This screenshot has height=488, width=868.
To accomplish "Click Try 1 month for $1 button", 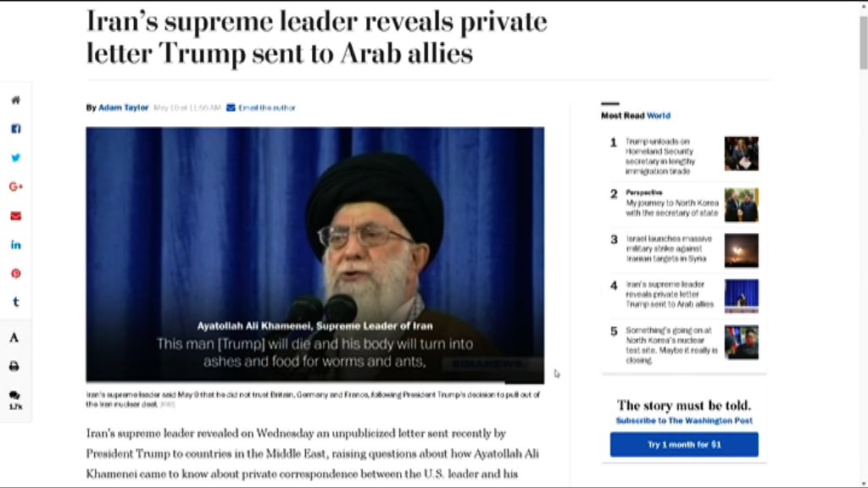I will (684, 444).
